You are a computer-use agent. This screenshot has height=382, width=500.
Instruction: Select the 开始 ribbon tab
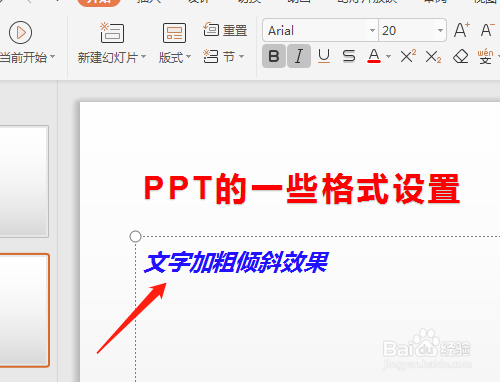[x=99, y=2]
